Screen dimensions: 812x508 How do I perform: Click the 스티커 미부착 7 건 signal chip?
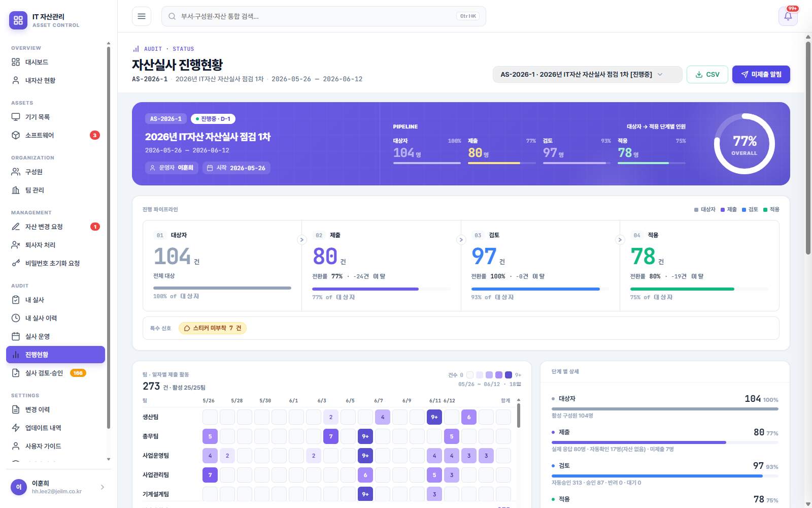(x=213, y=328)
